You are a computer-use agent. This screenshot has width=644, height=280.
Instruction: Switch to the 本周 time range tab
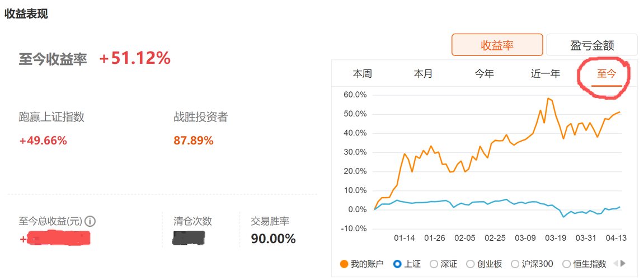tap(362, 73)
